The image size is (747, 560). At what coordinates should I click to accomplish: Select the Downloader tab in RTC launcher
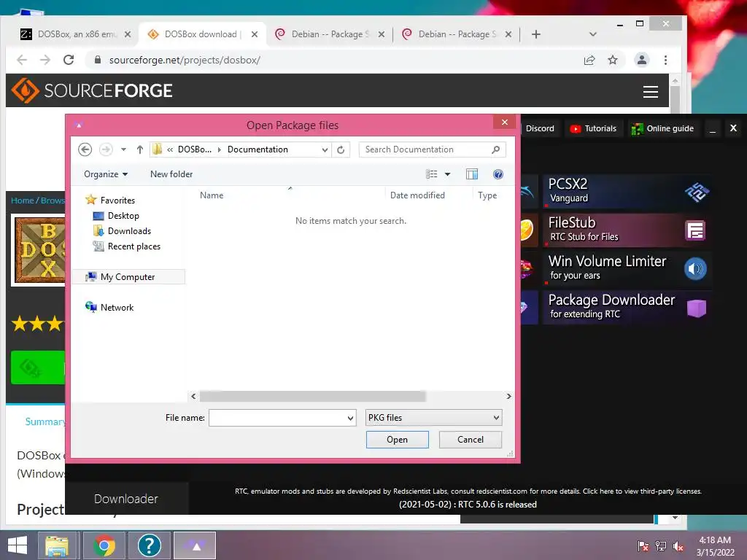[x=126, y=499]
